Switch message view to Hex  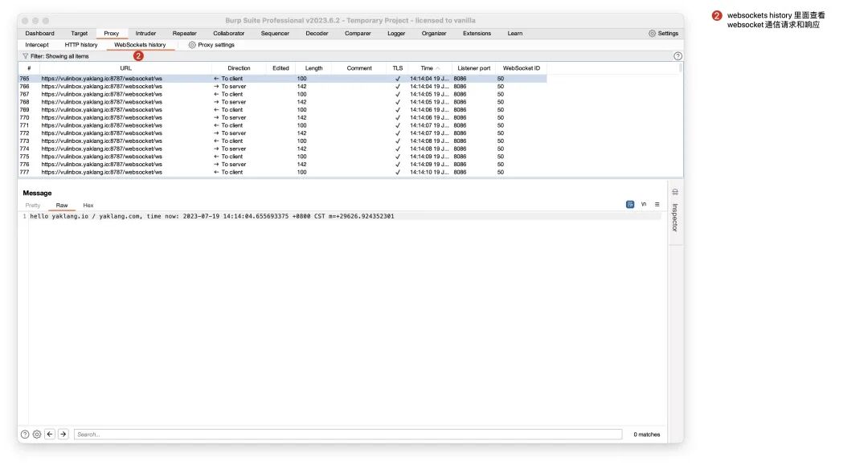(x=88, y=205)
